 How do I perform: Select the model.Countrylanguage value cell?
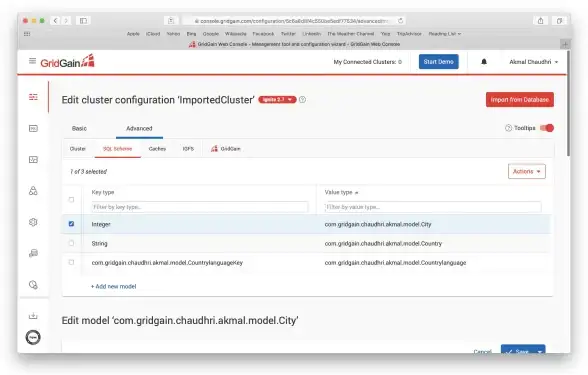pos(395,263)
